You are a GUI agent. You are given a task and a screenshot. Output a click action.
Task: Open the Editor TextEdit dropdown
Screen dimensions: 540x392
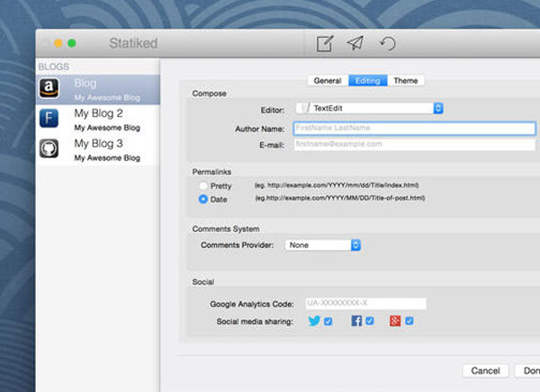coord(369,108)
